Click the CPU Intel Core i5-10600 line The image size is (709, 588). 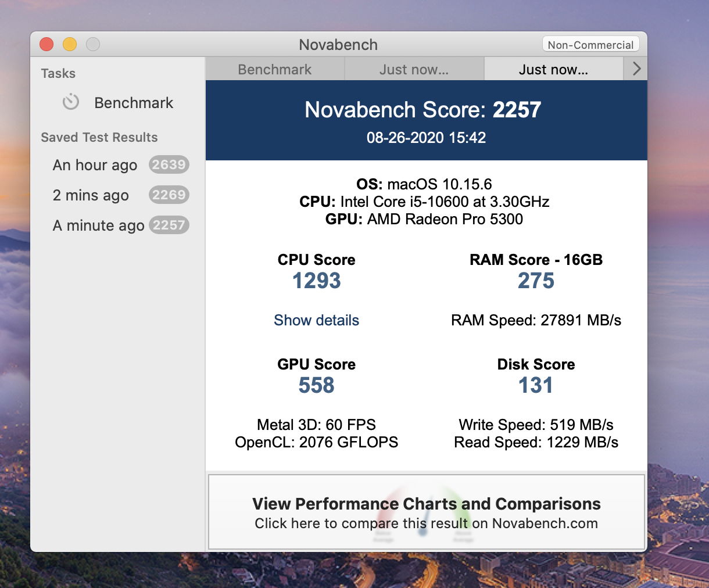424,202
